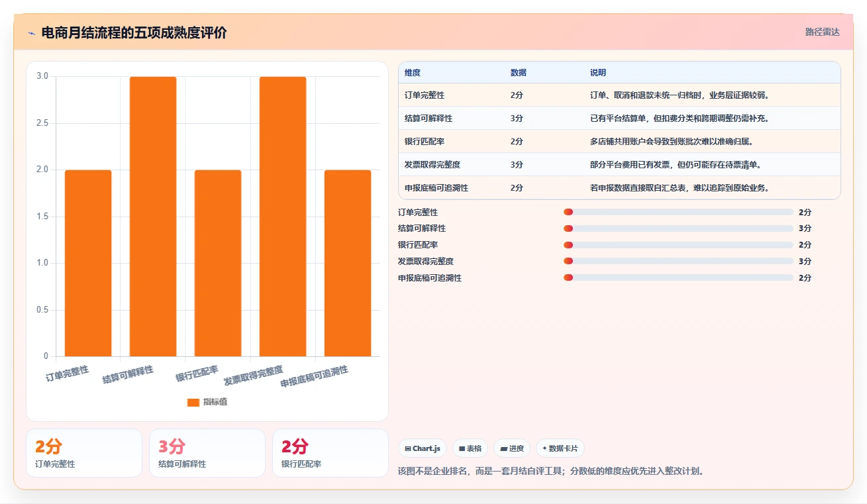The width and height of the screenshot is (867, 504).
Task: Click the orange 指标值 legend swatch
Action: (193, 402)
